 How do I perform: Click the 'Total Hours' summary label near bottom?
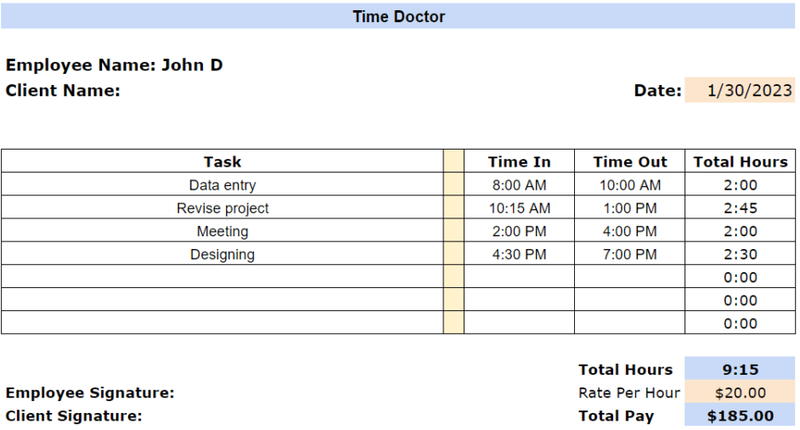pyautogui.click(x=625, y=369)
